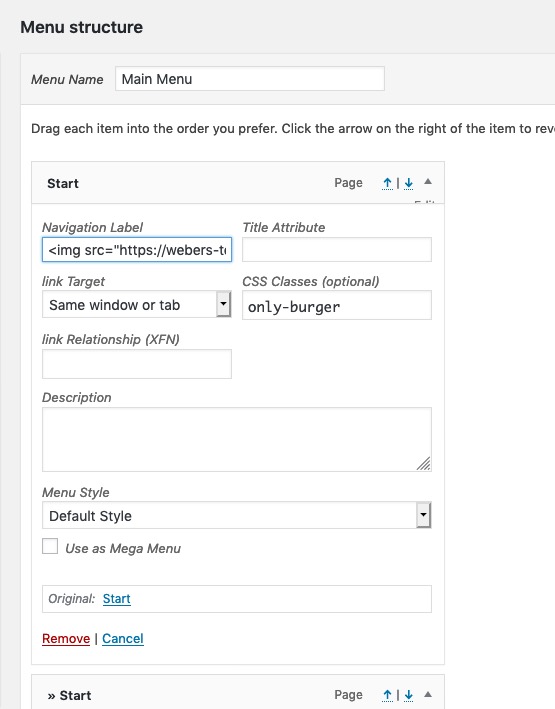Click into the Title Attribute field
555x709 pixels.
[337, 250]
